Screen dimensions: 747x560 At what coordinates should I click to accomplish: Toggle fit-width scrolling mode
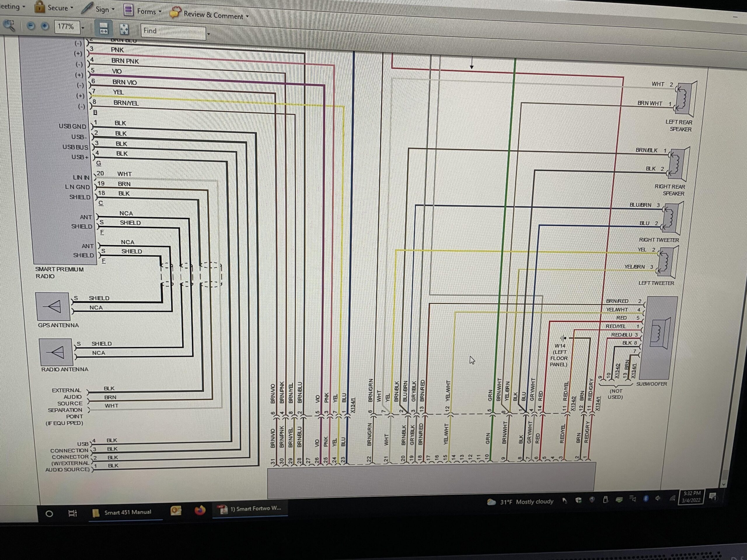(104, 29)
